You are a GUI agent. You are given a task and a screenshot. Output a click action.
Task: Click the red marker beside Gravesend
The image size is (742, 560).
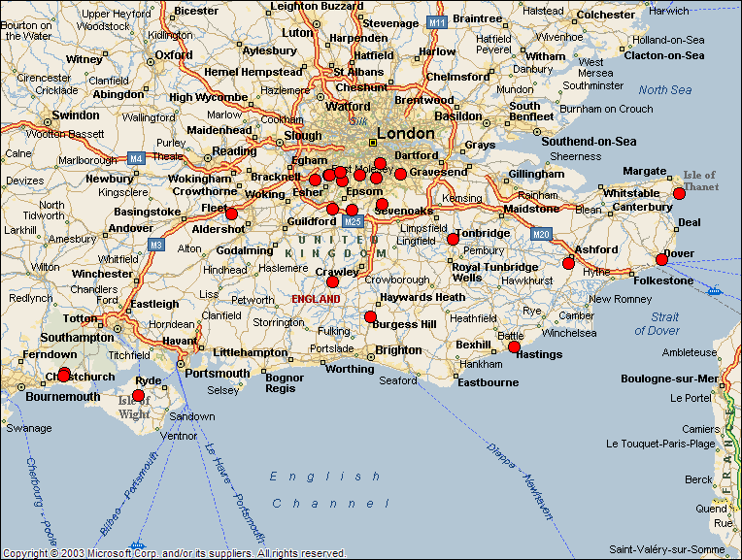coord(400,174)
